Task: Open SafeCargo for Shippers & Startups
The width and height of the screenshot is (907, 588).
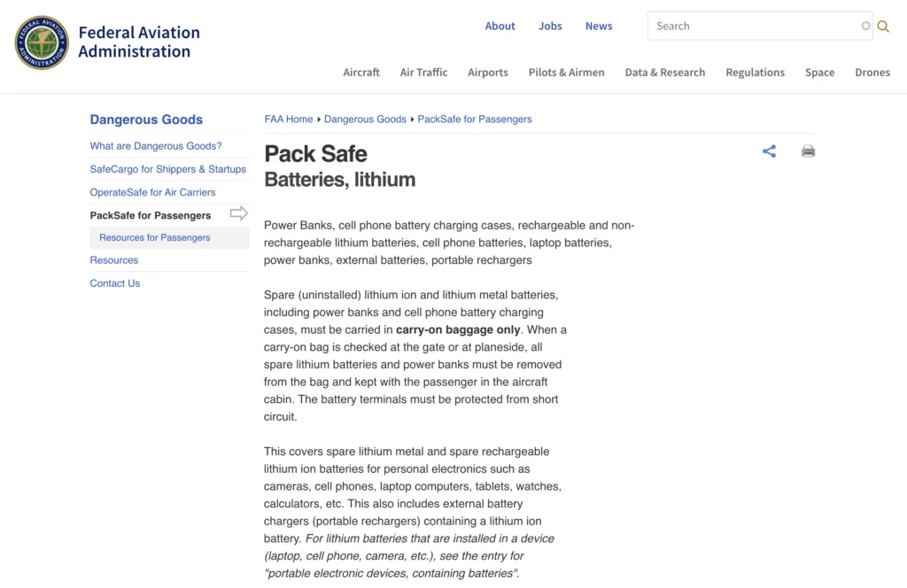Action: 167,169
